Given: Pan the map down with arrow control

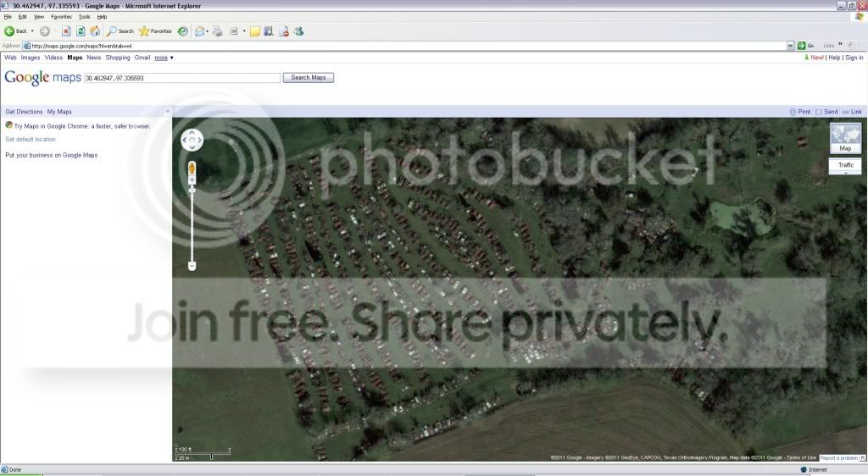Looking at the screenshot, I should [192, 147].
